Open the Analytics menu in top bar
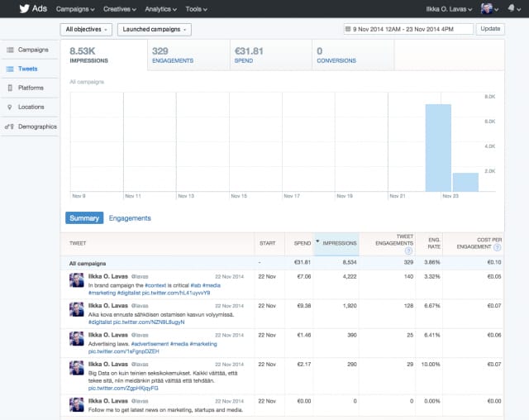This screenshot has width=529, height=420. 160,8
